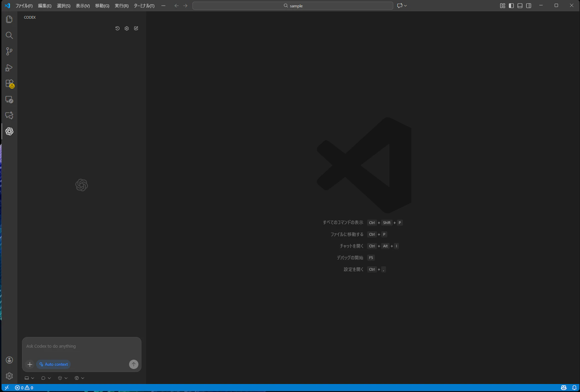Open the 選択(S) menu

pos(63,6)
